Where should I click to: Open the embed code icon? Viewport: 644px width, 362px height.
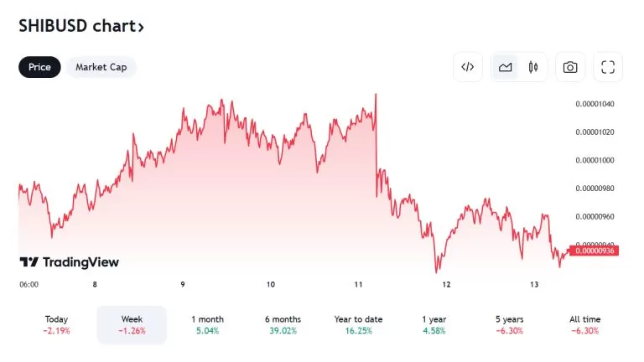468,67
